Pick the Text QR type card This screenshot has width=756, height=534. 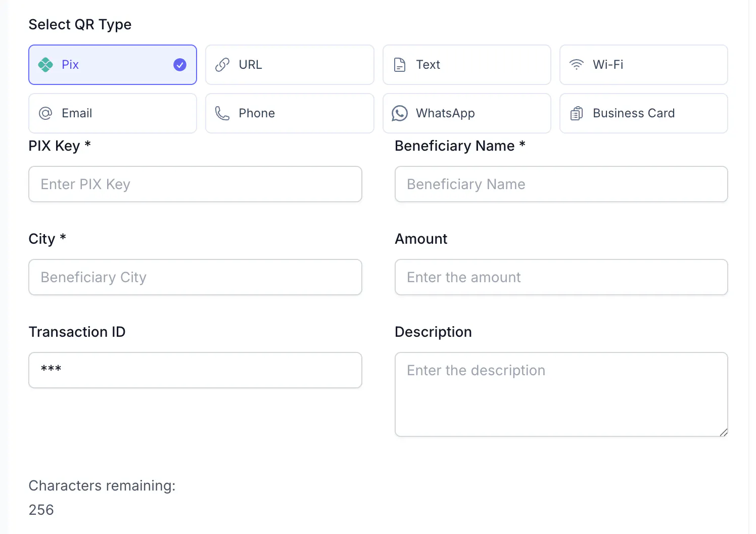[x=467, y=65]
